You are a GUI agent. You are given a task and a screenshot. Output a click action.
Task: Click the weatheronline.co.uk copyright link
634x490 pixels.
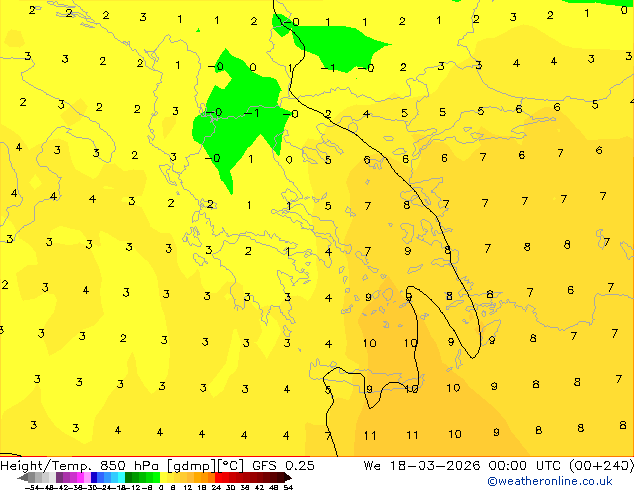tap(550, 481)
